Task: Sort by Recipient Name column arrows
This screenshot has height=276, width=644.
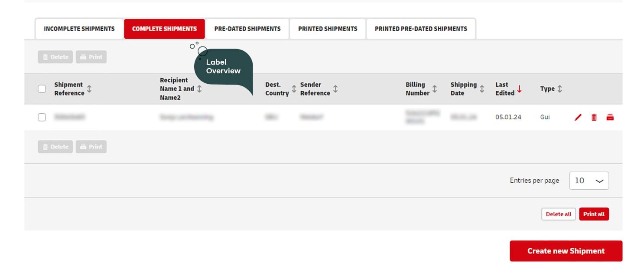Action: tap(199, 89)
